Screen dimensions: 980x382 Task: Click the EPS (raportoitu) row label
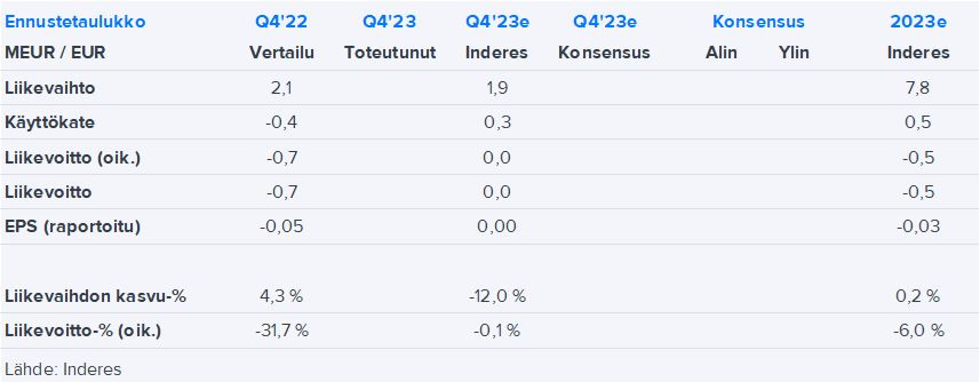click(x=73, y=226)
